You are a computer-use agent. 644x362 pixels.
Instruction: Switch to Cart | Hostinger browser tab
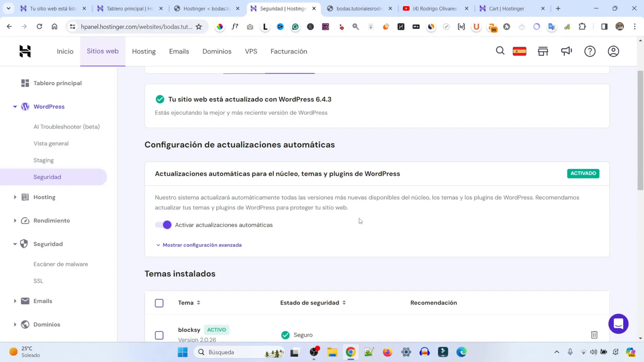(512, 8)
